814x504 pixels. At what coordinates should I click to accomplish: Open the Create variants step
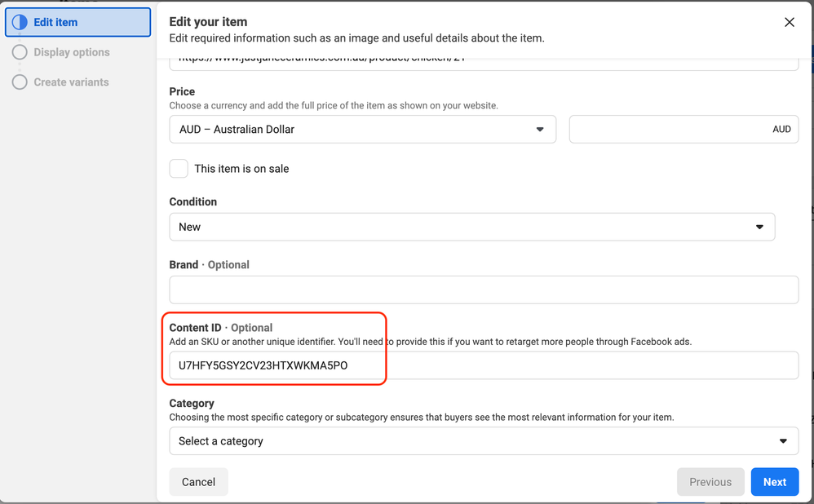coord(71,82)
